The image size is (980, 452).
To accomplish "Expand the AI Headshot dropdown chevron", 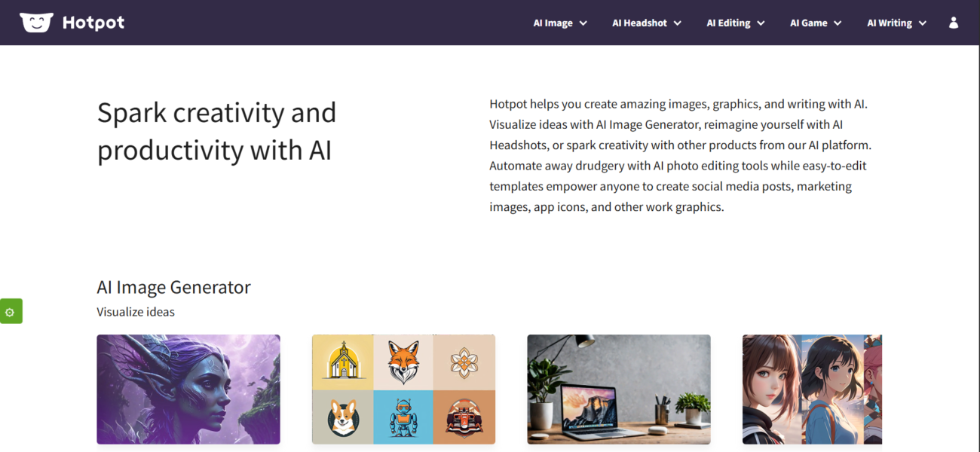I will (677, 23).
